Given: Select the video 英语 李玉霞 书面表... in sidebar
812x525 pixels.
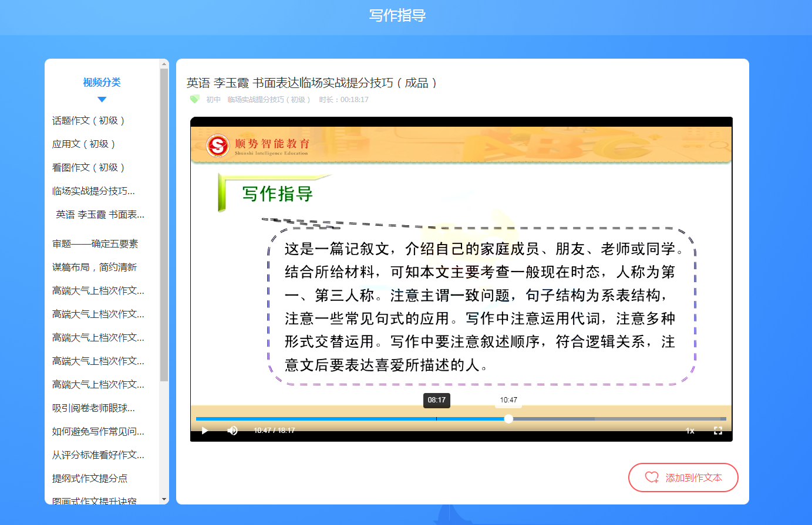Looking at the screenshot, I should [100, 214].
